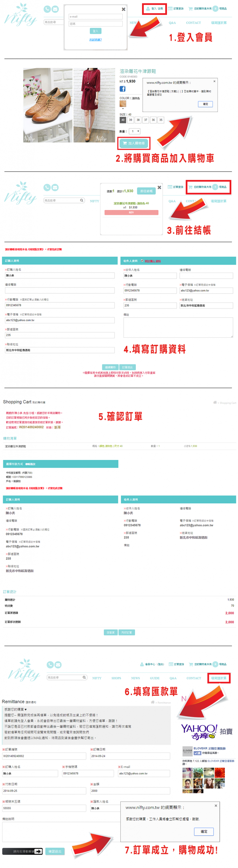238x868 pixels.
Task: Click the phone icon in the step 3 header
Action: coord(47,187)
